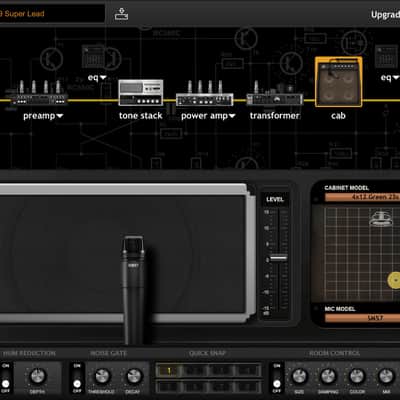This screenshot has height=400, width=400.
Task: Click the Noise Gate Decay knob
Action: click(x=134, y=376)
